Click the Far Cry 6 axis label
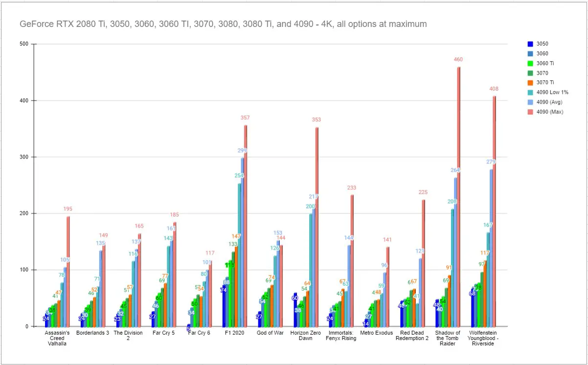Screen dimensions: 588x365 coord(199,333)
